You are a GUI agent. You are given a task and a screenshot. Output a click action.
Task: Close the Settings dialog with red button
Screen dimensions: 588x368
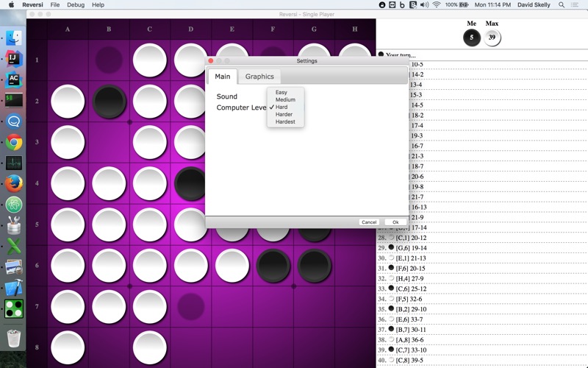[x=211, y=60]
